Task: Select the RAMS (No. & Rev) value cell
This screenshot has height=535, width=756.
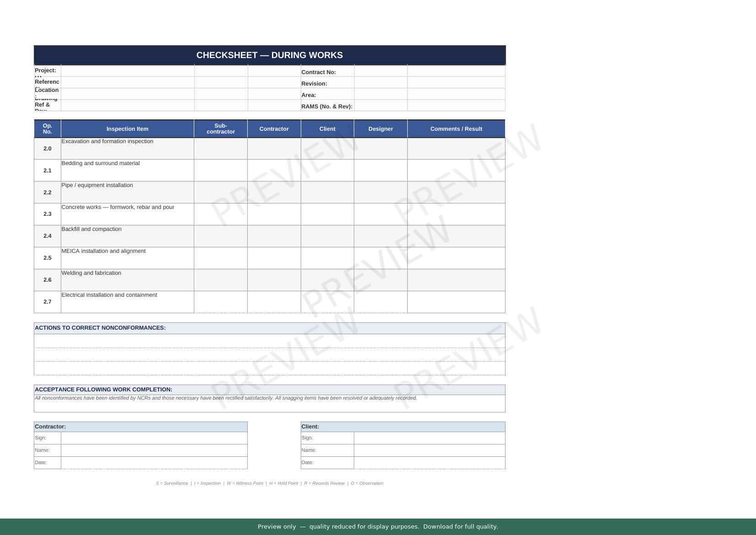Action: (380, 106)
